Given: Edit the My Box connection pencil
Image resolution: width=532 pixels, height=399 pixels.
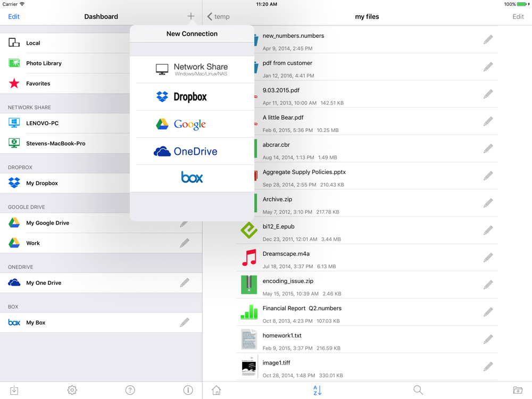Looking at the screenshot, I should pos(185,322).
